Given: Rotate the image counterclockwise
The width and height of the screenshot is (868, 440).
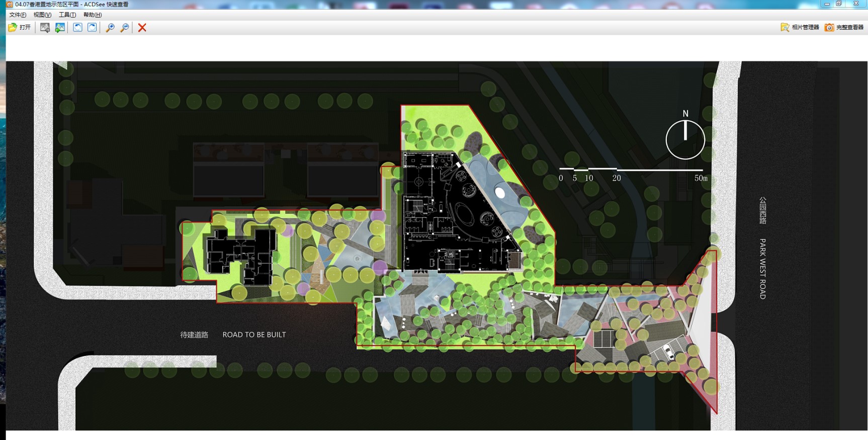Looking at the screenshot, I should click(77, 28).
